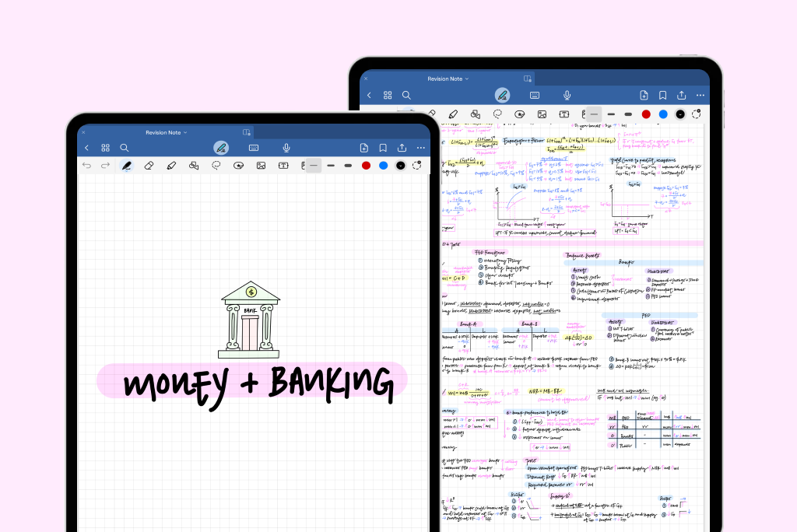Switch to keyboard typing mode on right iPad
Image resolution: width=797 pixels, height=532 pixels.
535,95
